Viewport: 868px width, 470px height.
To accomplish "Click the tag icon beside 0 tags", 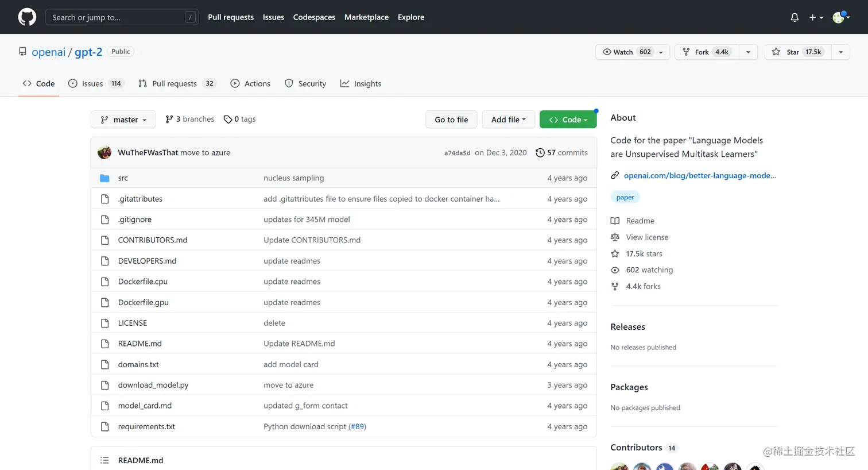I will [x=228, y=120].
